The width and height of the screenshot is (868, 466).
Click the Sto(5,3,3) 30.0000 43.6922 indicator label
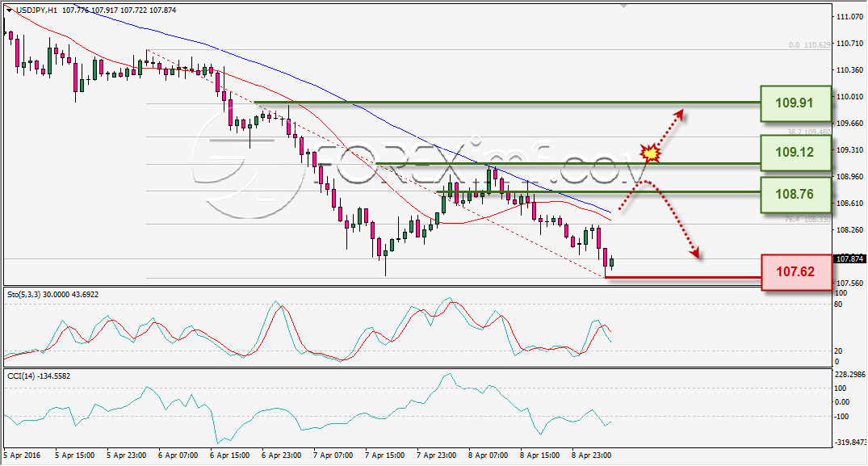(x=53, y=295)
